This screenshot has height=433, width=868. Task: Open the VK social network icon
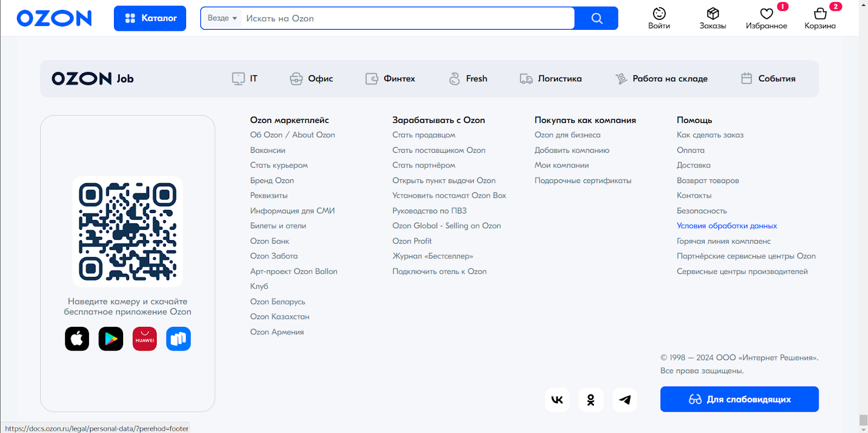tap(557, 400)
